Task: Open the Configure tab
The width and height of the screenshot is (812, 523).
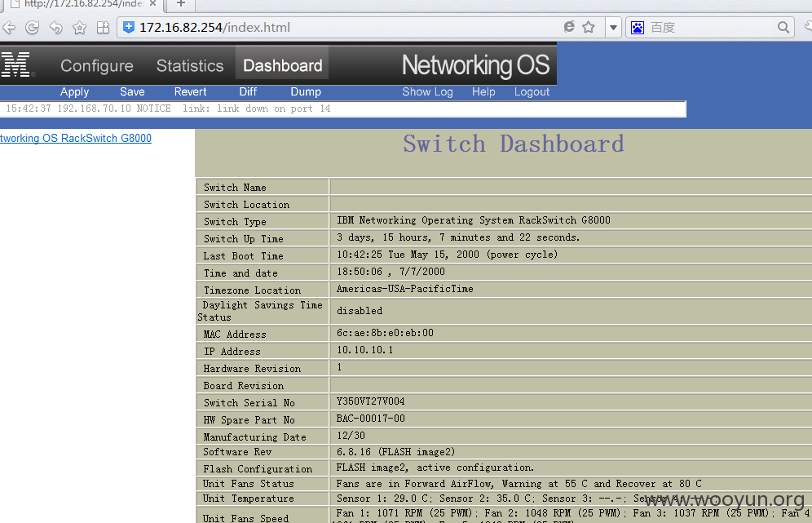Action: [x=97, y=66]
